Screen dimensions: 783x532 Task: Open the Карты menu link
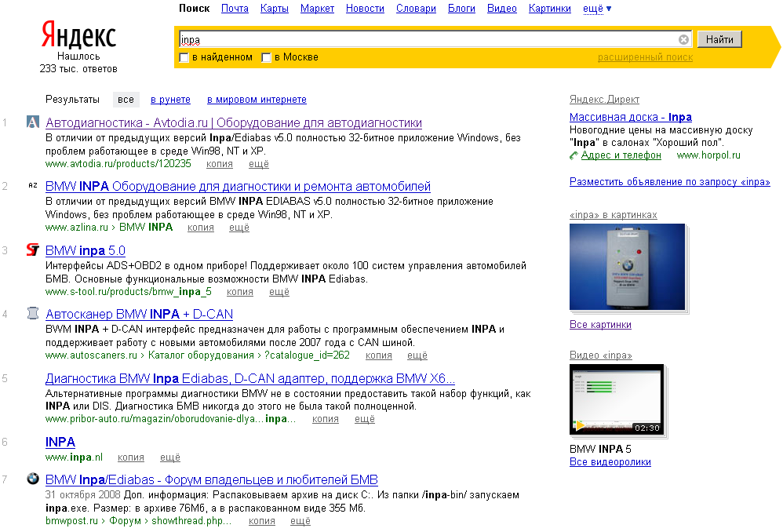click(274, 9)
